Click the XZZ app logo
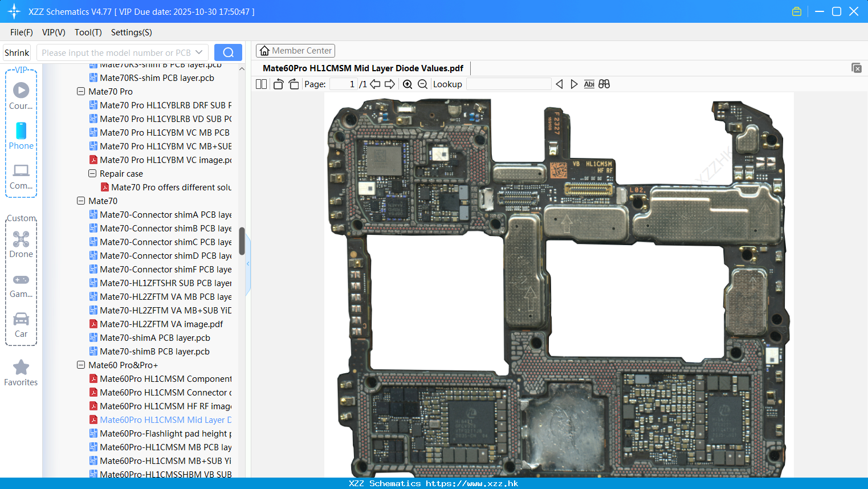Image resolution: width=868 pixels, height=489 pixels. (x=14, y=11)
